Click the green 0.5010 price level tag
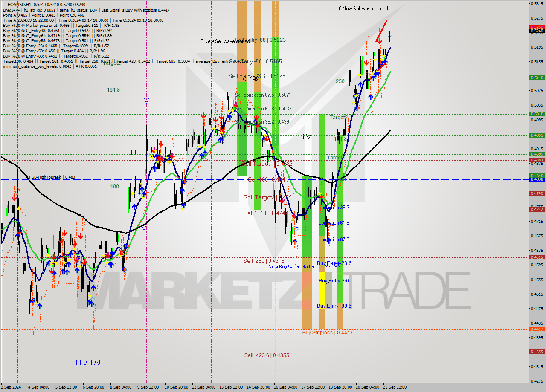The image size is (546, 392). 537,114
